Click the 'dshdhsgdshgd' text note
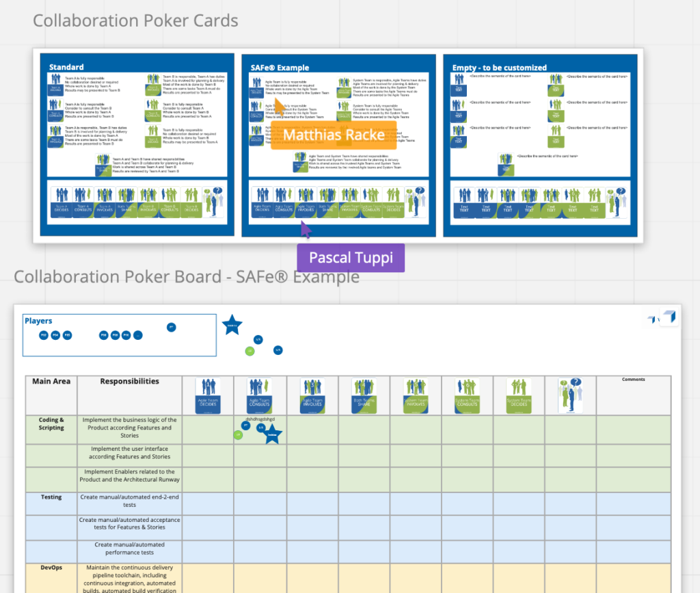700x593 pixels. pyautogui.click(x=260, y=419)
